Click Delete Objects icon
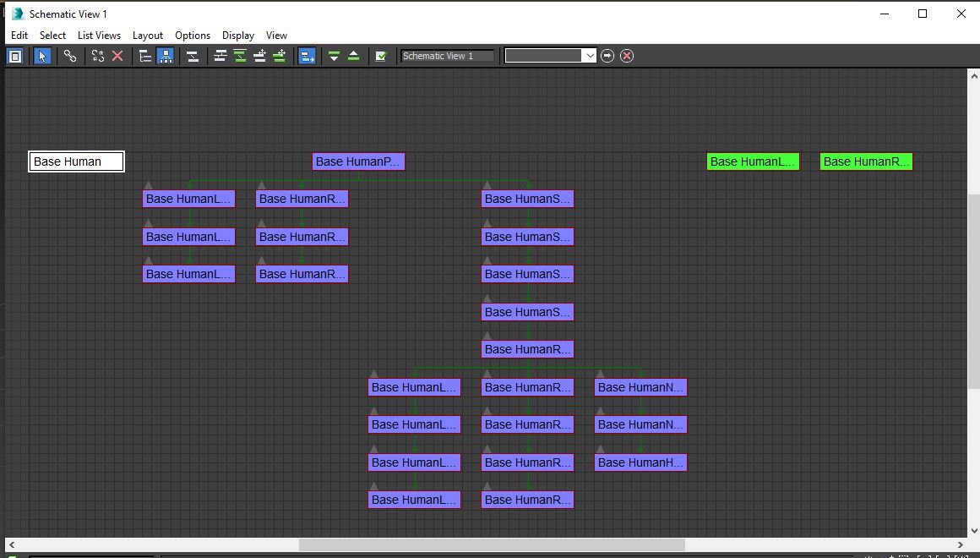Viewport: 980px width, 558px height. [116, 55]
